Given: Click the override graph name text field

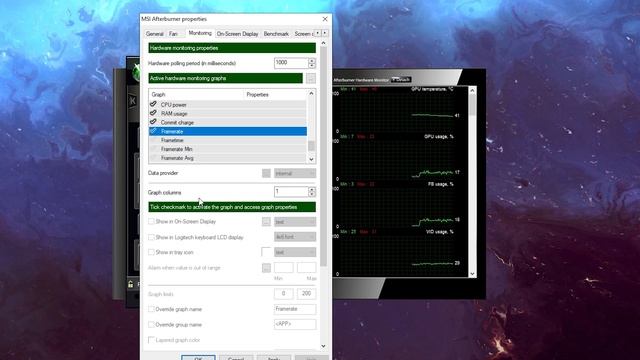Looking at the screenshot, I should [295, 309].
